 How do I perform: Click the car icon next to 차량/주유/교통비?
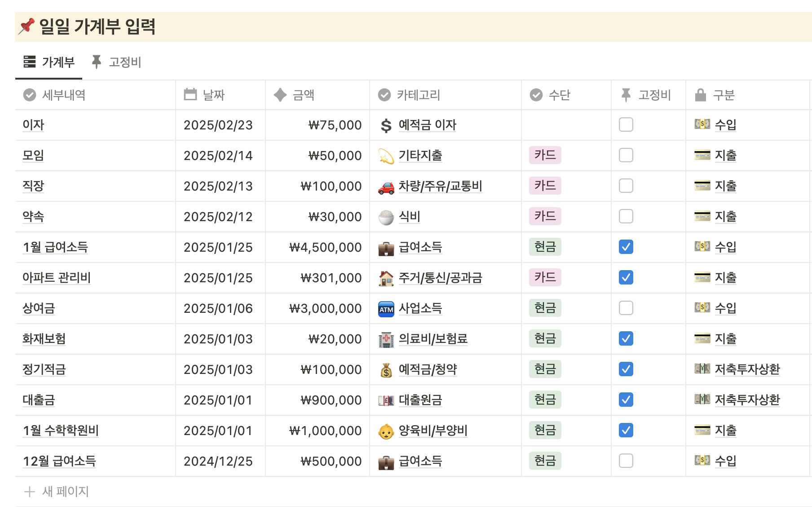coord(385,186)
